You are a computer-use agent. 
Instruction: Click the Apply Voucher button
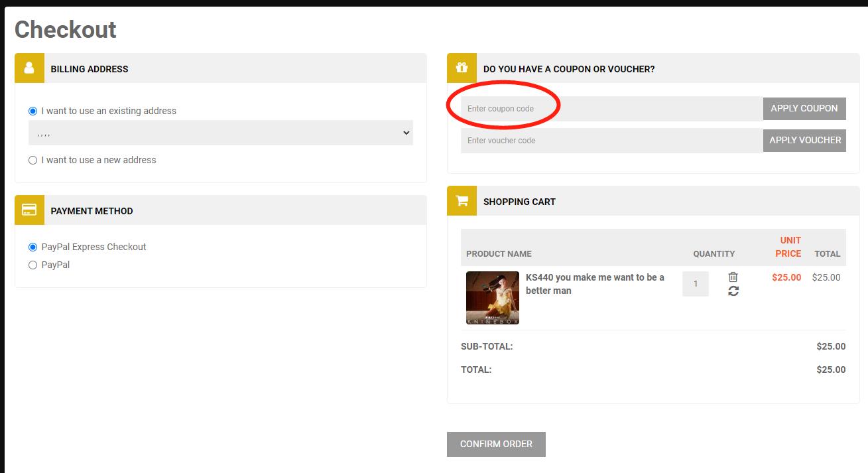point(804,140)
